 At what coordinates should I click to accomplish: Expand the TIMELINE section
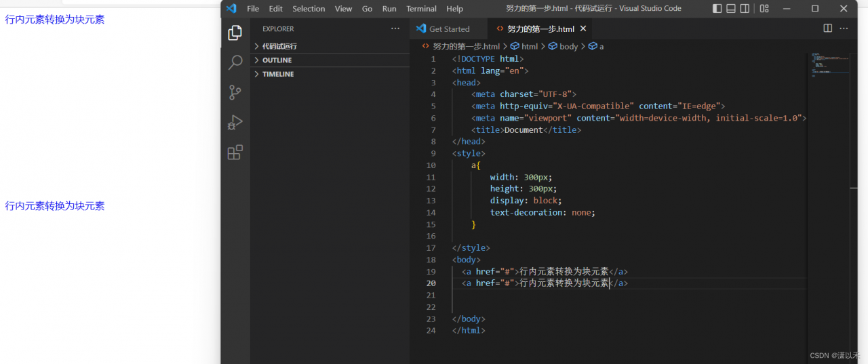(278, 74)
